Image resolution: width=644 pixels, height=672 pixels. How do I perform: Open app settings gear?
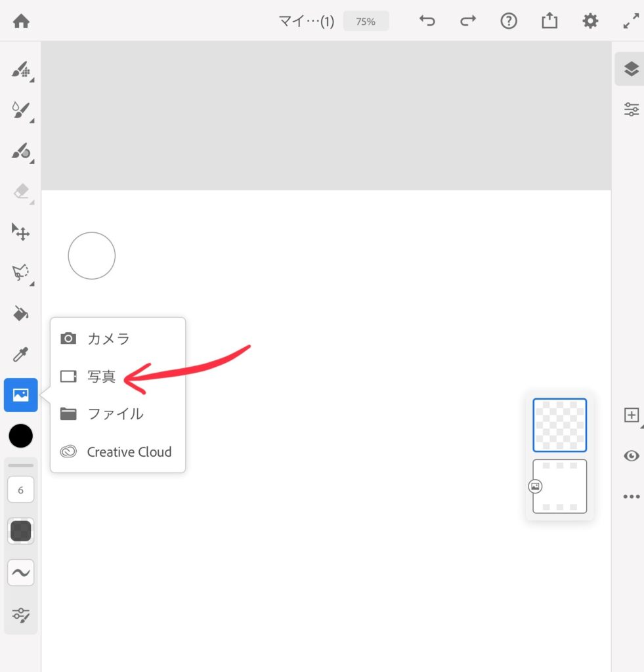pos(590,20)
